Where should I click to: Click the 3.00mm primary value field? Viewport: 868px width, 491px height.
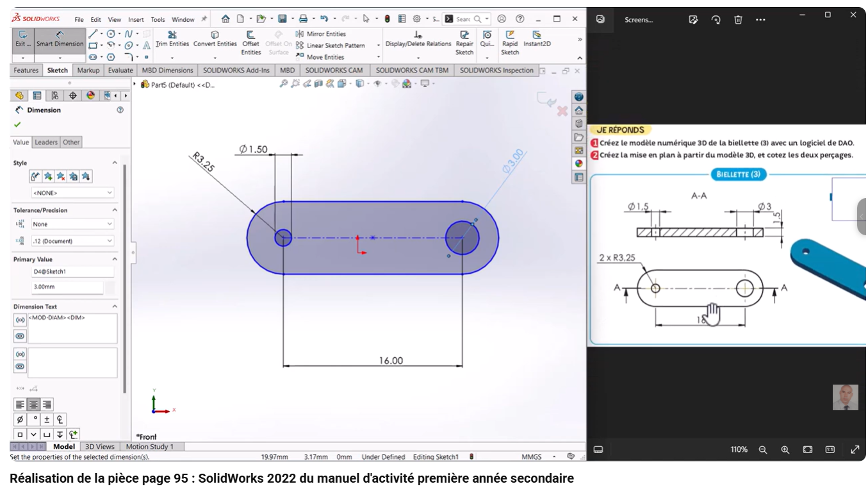pyautogui.click(x=67, y=287)
